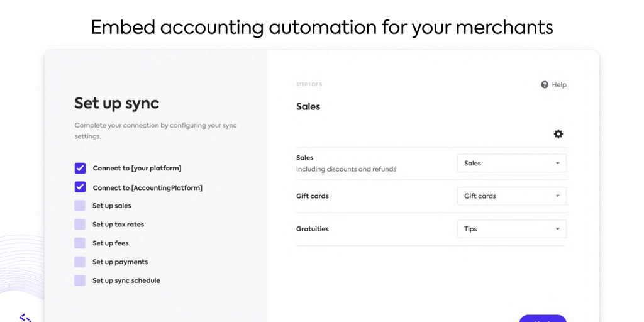Image resolution: width=644 pixels, height=322 pixels.
Task: Select the Set up sales step label
Action: [112, 206]
